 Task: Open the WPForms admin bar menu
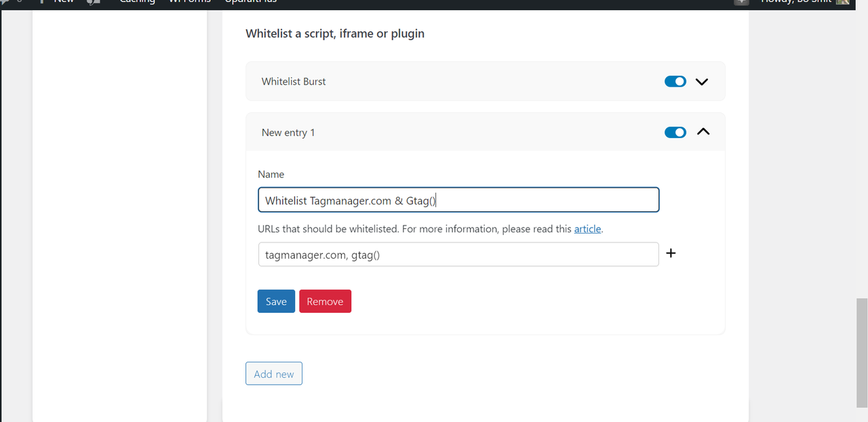click(x=189, y=2)
